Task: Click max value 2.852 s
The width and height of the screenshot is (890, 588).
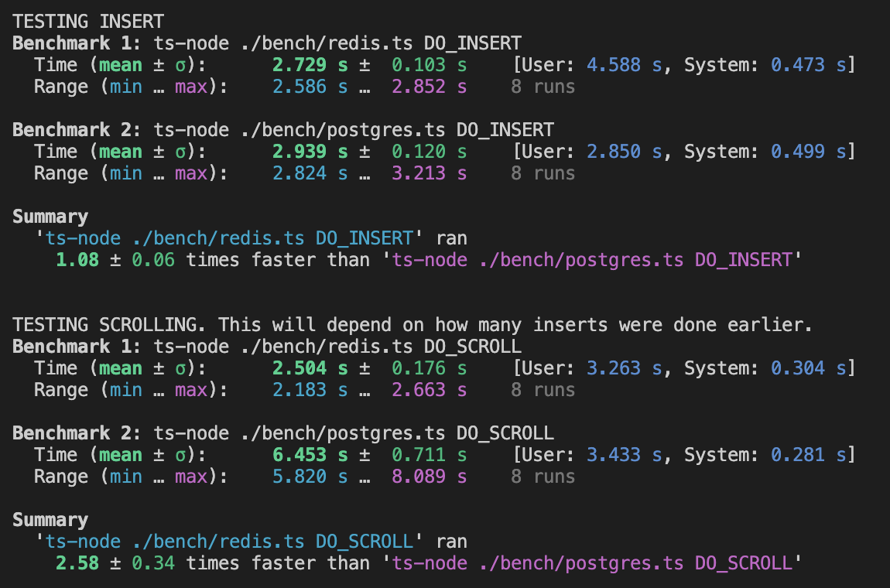Action: 429,87
